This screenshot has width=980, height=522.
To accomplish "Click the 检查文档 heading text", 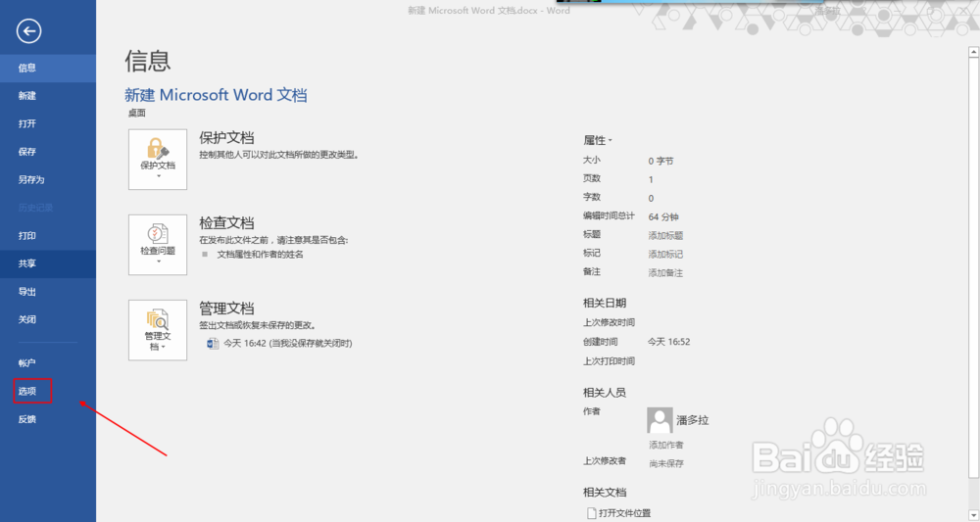I will pyautogui.click(x=226, y=223).
